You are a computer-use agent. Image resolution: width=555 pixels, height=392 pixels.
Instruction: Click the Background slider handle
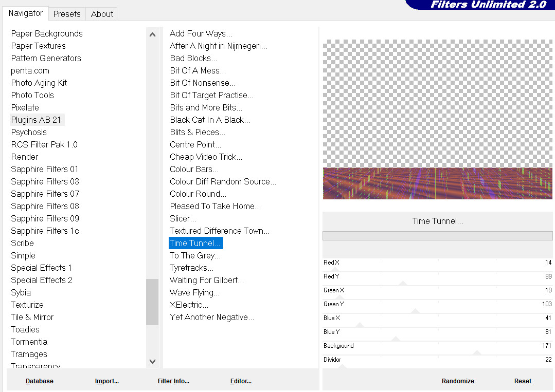pos(477,352)
